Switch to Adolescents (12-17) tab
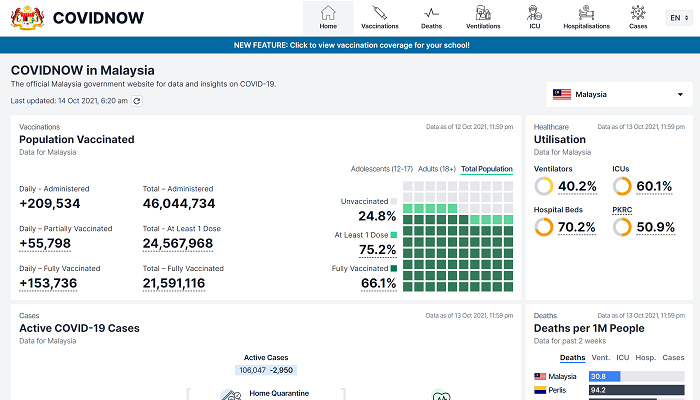Viewport: 700px width, 400px height. tap(382, 169)
